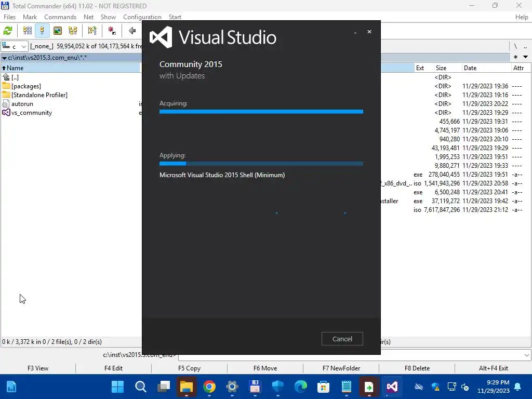Click the F7 NewFolder button
Image resolution: width=532 pixels, height=399 pixels.
tap(341, 368)
